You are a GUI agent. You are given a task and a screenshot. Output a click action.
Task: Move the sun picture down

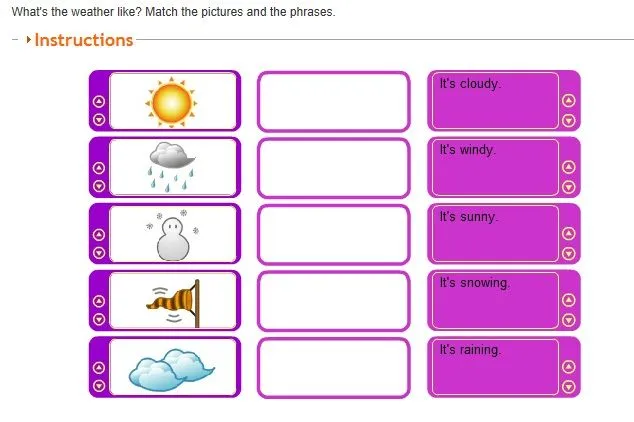pos(99,120)
